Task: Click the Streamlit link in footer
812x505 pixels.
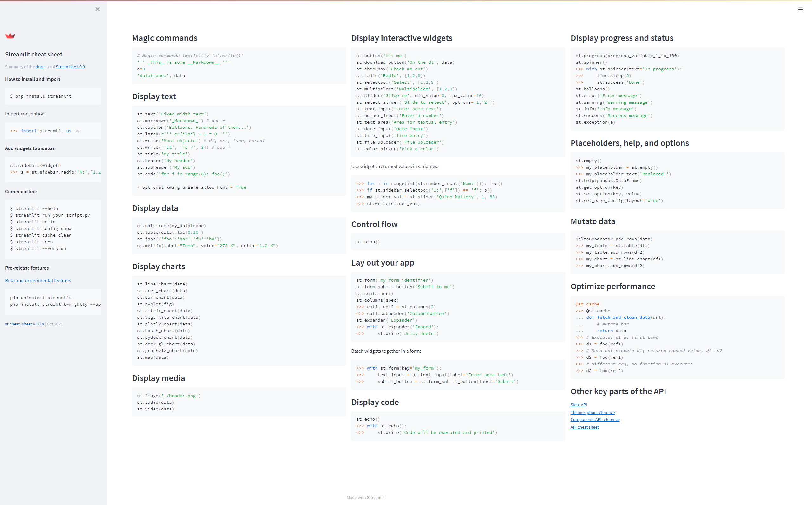Action: pyautogui.click(x=375, y=497)
